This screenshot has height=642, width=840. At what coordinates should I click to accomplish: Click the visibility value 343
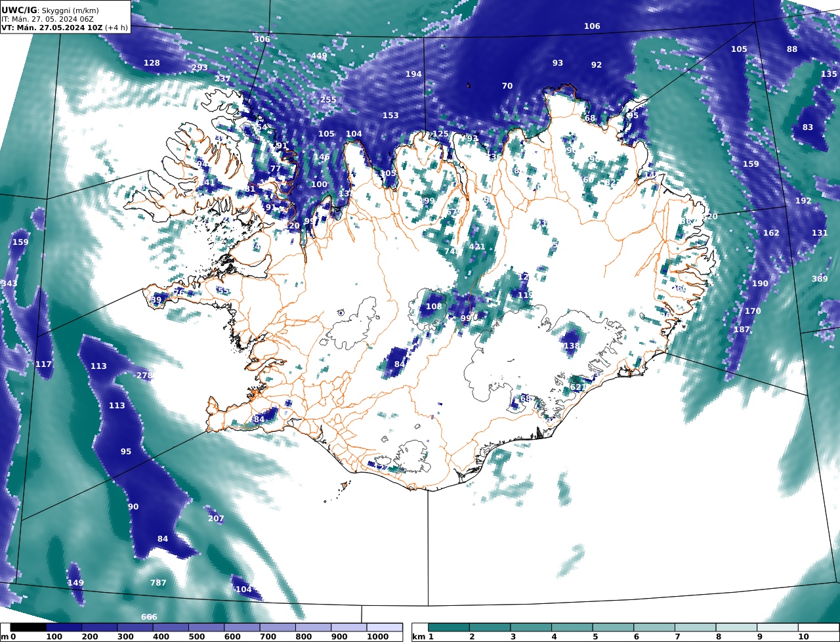(x=9, y=284)
